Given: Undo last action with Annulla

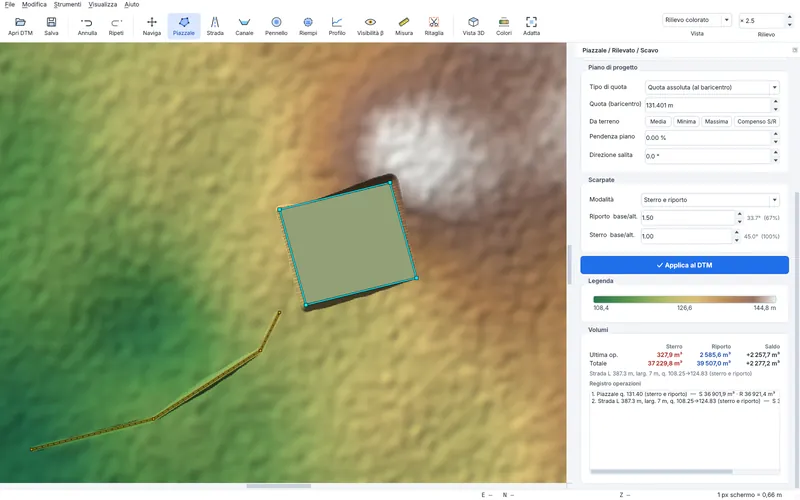Looking at the screenshot, I should pos(87,26).
